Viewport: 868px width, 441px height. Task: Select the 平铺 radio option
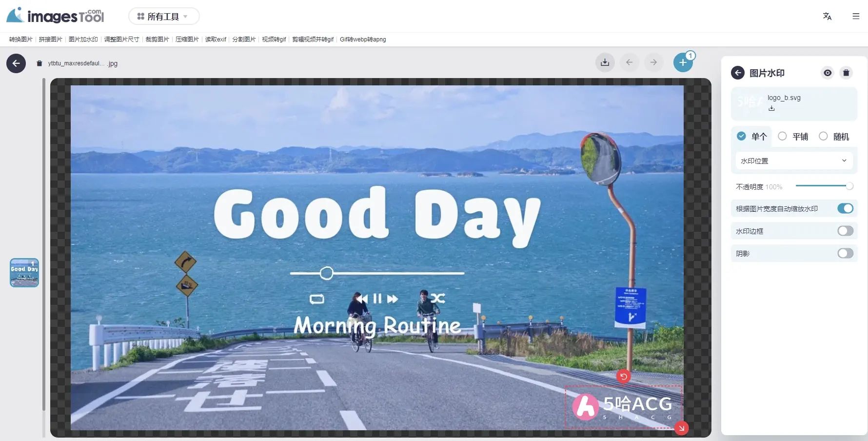pyautogui.click(x=783, y=137)
